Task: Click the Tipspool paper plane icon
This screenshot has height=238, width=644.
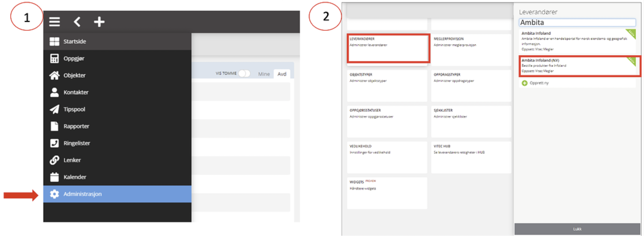Action: coord(54,109)
